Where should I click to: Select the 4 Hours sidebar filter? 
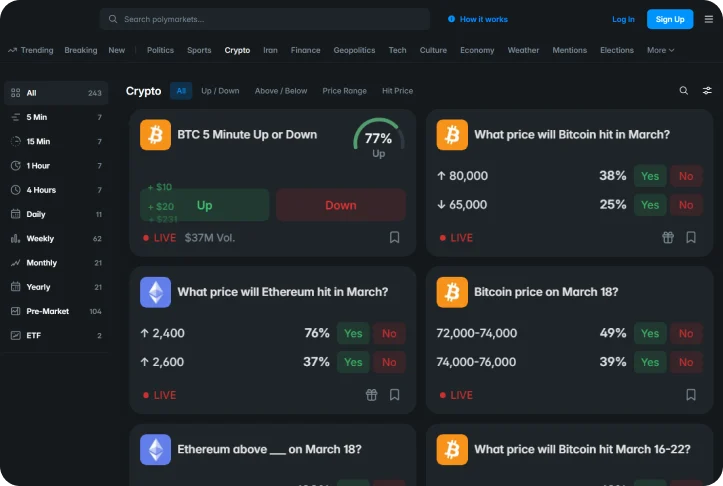56,190
